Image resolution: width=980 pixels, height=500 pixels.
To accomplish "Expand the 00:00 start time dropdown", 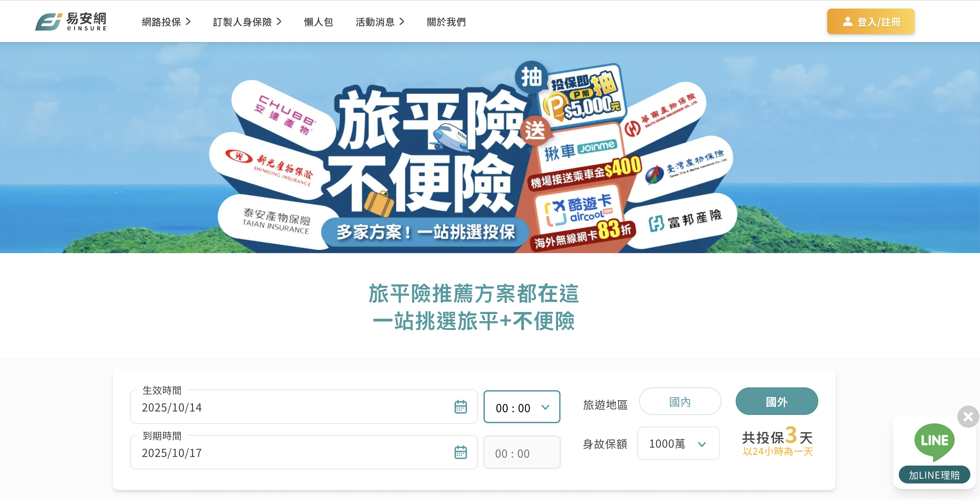I will (522, 407).
